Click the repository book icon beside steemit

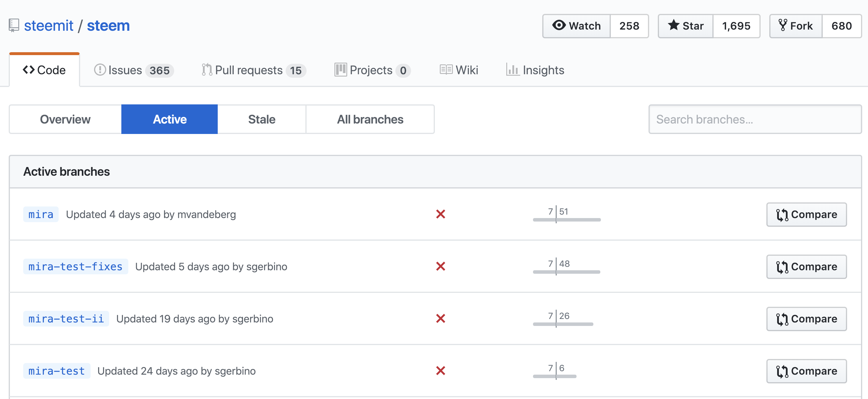[x=14, y=26]
